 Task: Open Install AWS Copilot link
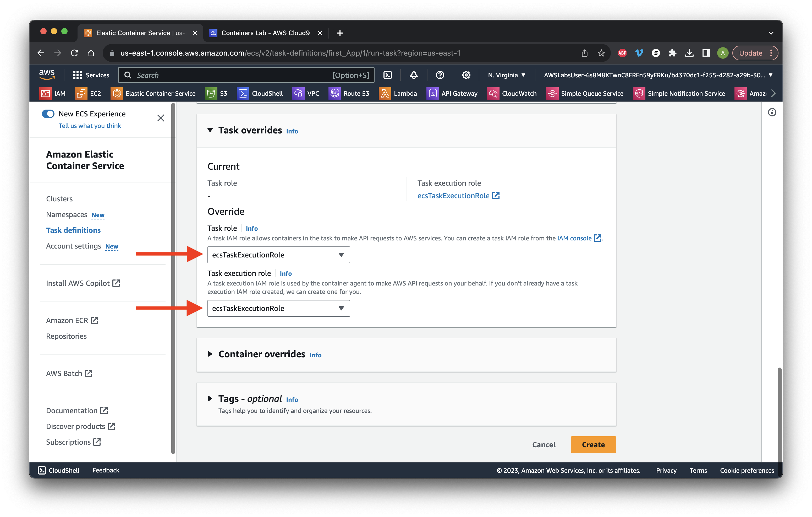click(x=83, y=283)
